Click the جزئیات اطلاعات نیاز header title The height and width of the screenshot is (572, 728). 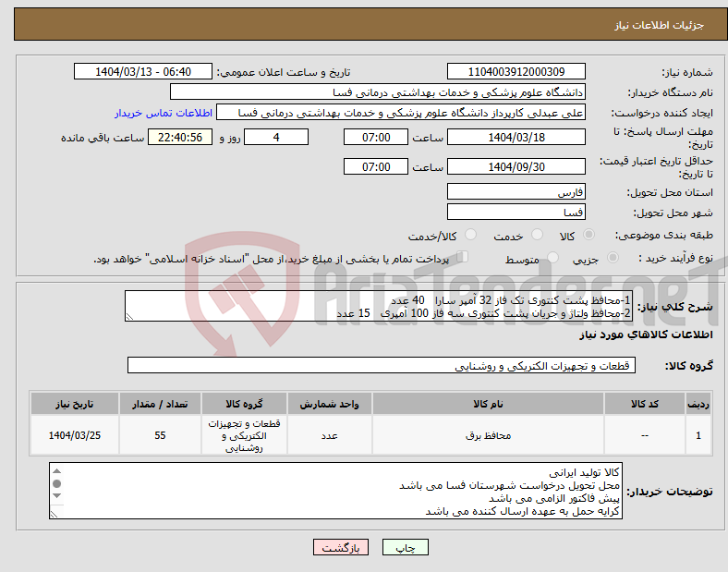[660, 25]
